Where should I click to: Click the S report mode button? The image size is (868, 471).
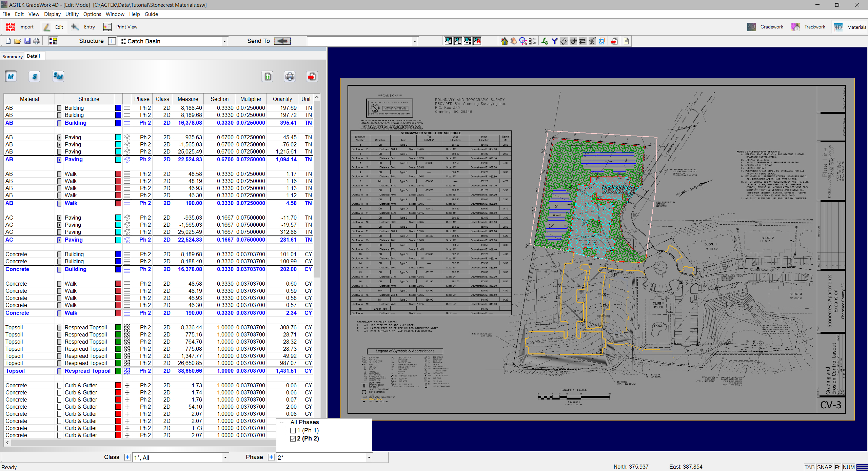[34, 77]
